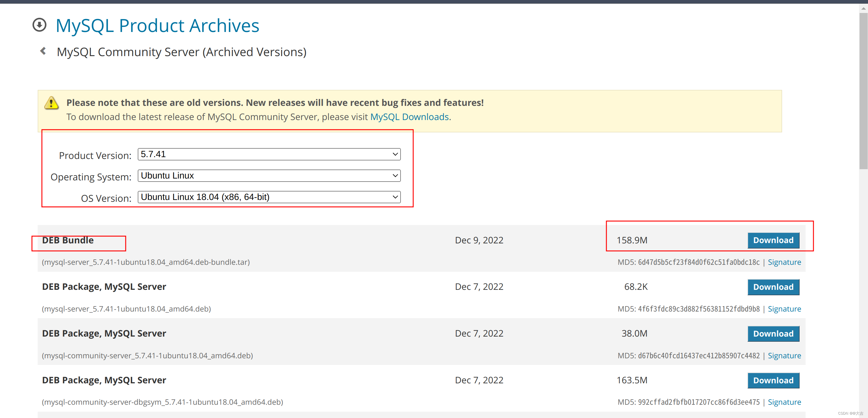The width and height of the screenshot is (868, 418).
Task: Open Signature link for community-server-dbgsym deb
Action: [x=784, y=402]
